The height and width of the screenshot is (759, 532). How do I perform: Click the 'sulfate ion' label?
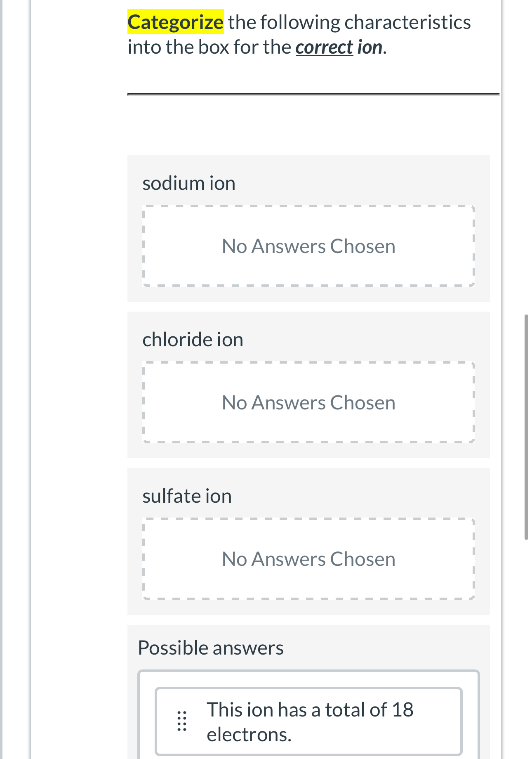(x=187, y=496)
